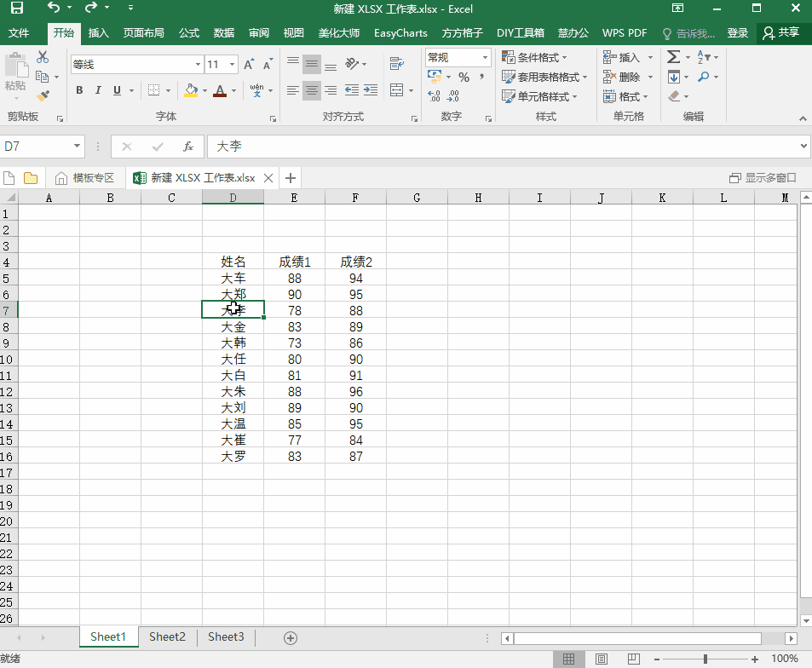Increase decimal places
The width and height of the screenshot is (812, 668).
point(434,95)
